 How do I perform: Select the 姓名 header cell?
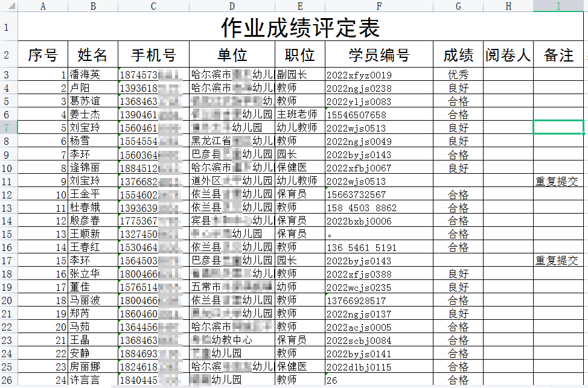pyautogui.click(x=92, y=56)
